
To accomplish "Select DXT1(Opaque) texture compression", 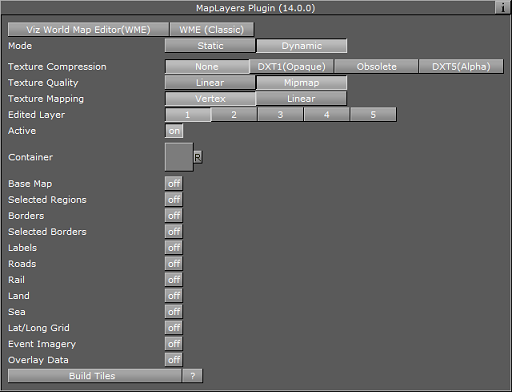I will (x=291, y=67).
